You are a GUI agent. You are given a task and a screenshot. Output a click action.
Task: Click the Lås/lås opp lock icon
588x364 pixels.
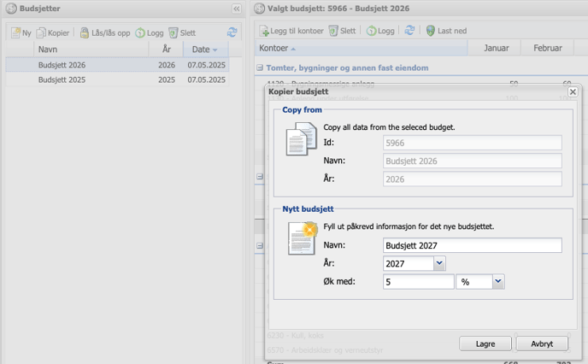click(x=85, y=32)
